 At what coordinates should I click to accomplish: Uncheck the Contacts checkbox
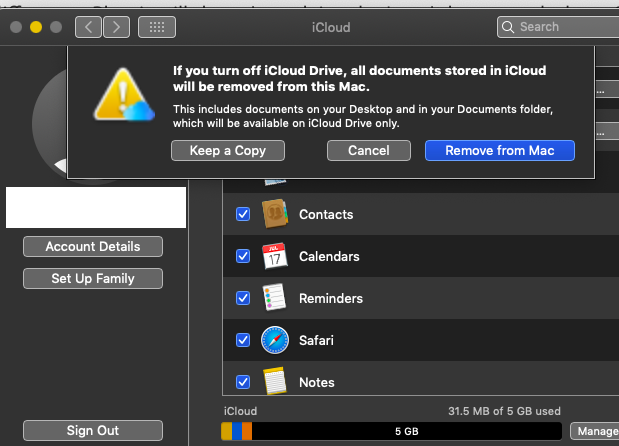tap(243, 214)
